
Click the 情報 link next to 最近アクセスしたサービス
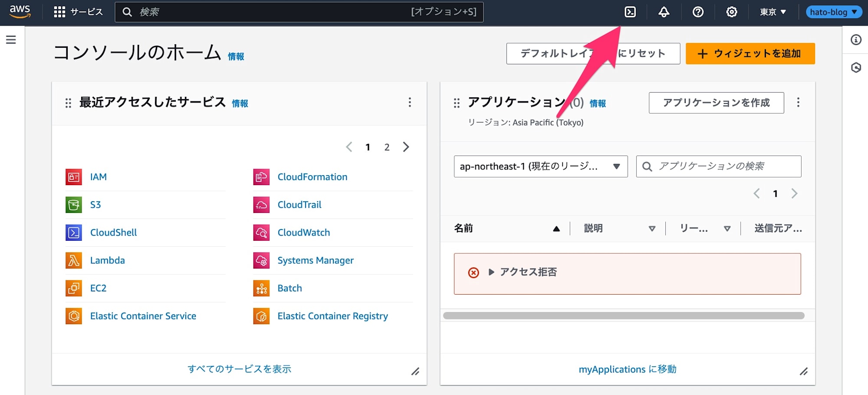coord(240,103)
